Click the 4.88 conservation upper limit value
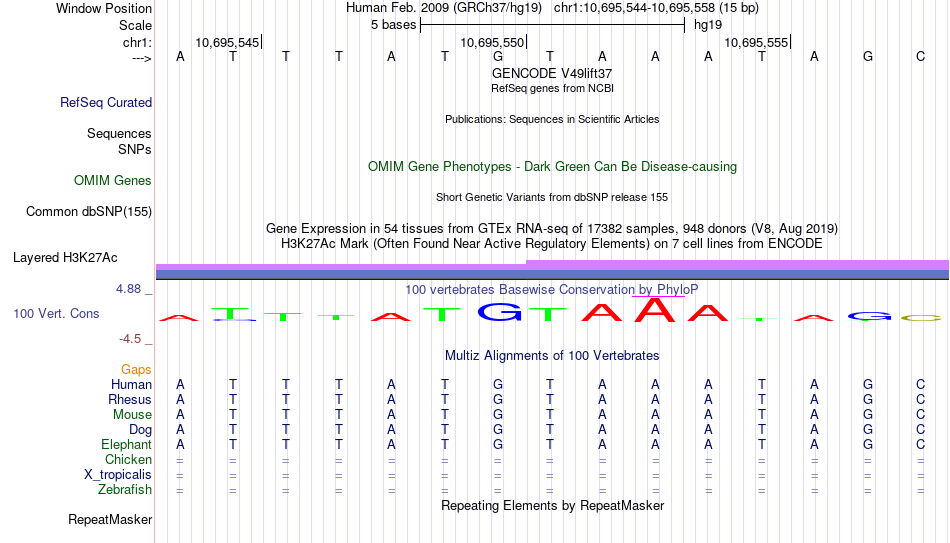Viewport: 950px width, 543px height. 129,289
